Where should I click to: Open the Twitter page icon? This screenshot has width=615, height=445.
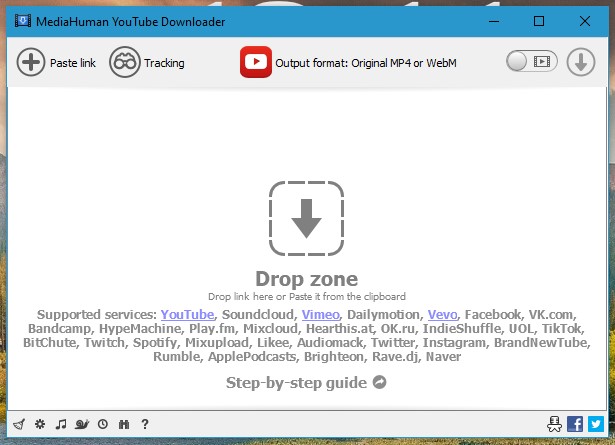coord(596,424)
